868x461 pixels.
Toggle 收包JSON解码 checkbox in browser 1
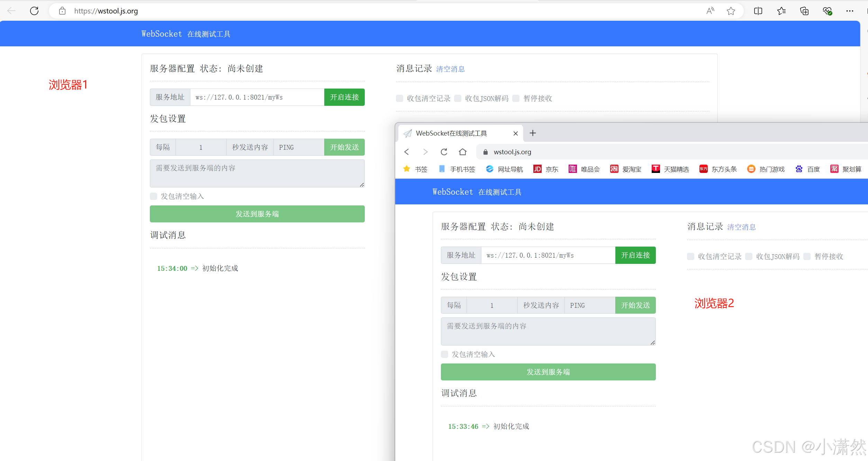[458, 99]
